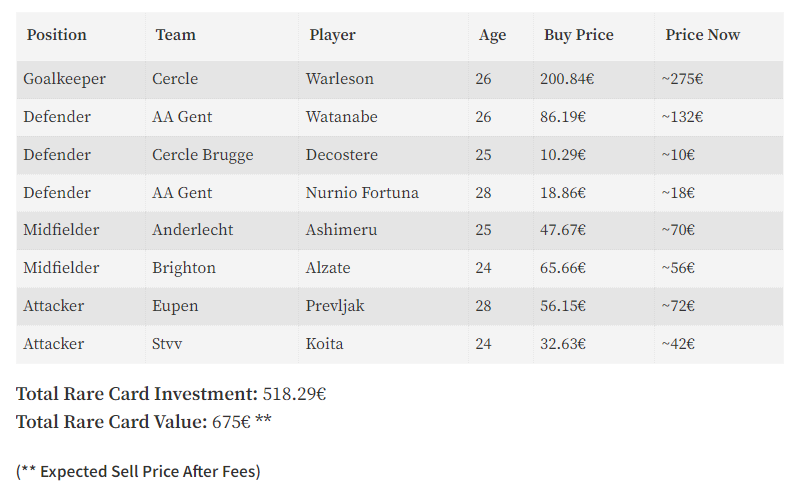
Task: Click the ~275€ price now value
Action: [682, 79]
